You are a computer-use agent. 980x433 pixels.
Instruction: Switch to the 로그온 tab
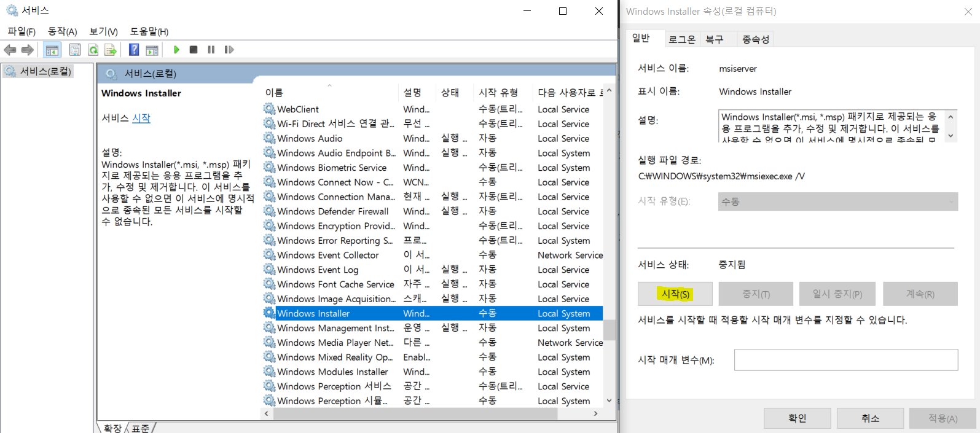(681, 39)
